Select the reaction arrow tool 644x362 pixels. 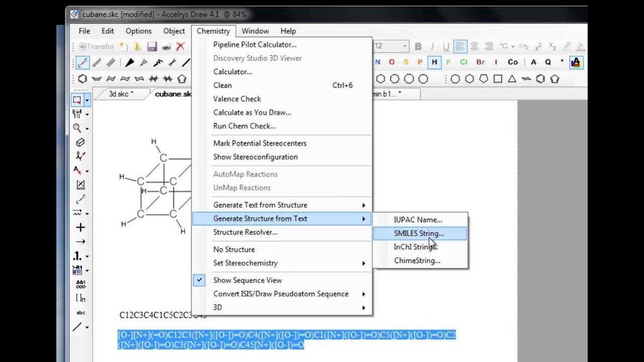pyautogui.click(x=80, y=241)
